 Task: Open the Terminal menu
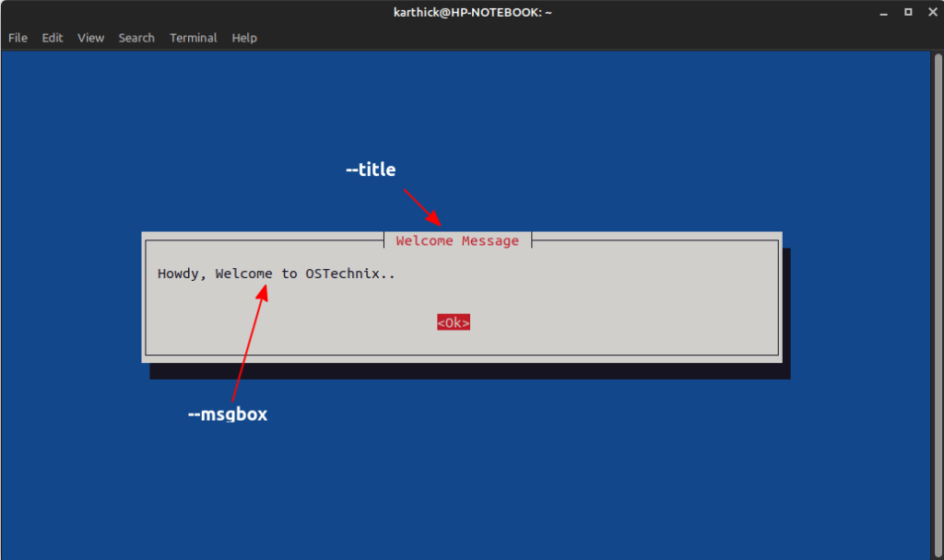(x=194, y=38)
